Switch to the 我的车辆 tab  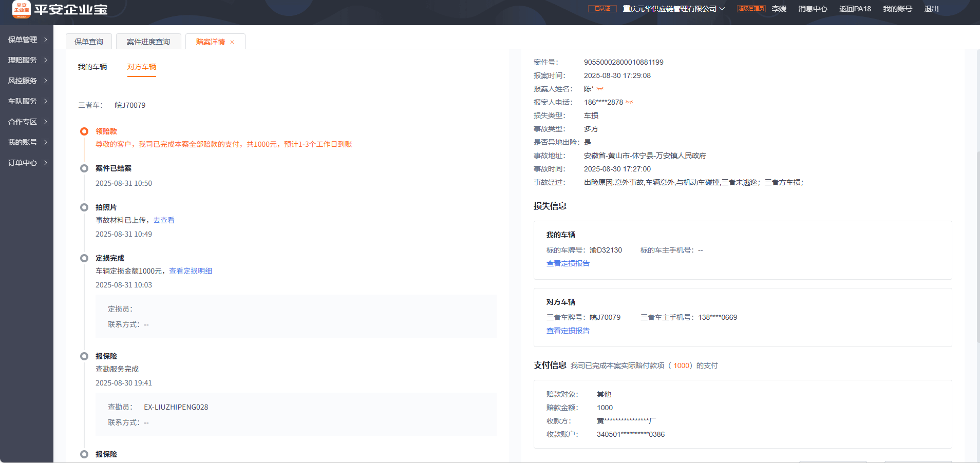pyautogui.click(x=92, y=67)
